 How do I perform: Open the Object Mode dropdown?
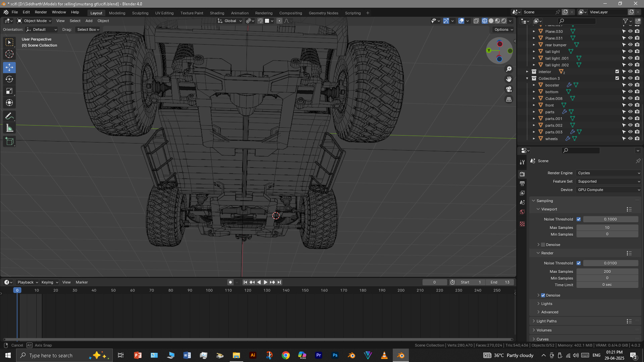pos(34,21)
